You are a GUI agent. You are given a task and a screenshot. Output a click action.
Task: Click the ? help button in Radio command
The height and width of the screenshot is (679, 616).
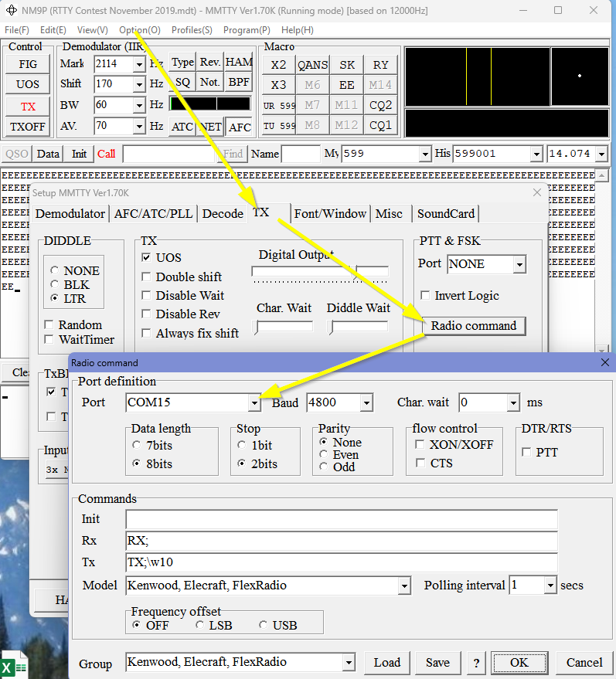tap(475, 662)
